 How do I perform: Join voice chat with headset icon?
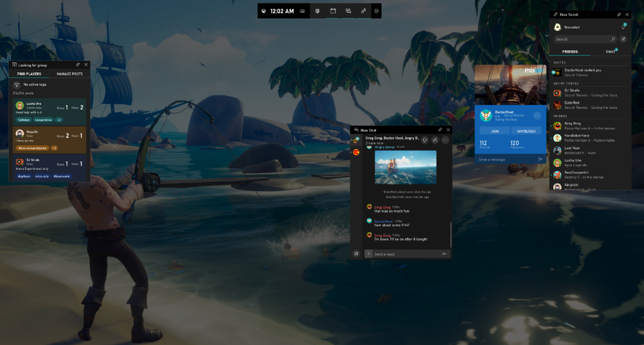coord(425,140)
